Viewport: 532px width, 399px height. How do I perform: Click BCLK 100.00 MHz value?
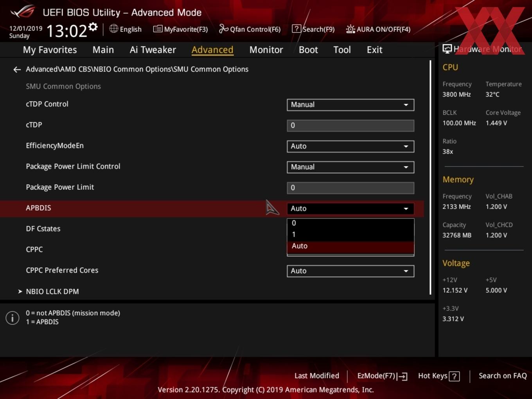coord(459,123)
